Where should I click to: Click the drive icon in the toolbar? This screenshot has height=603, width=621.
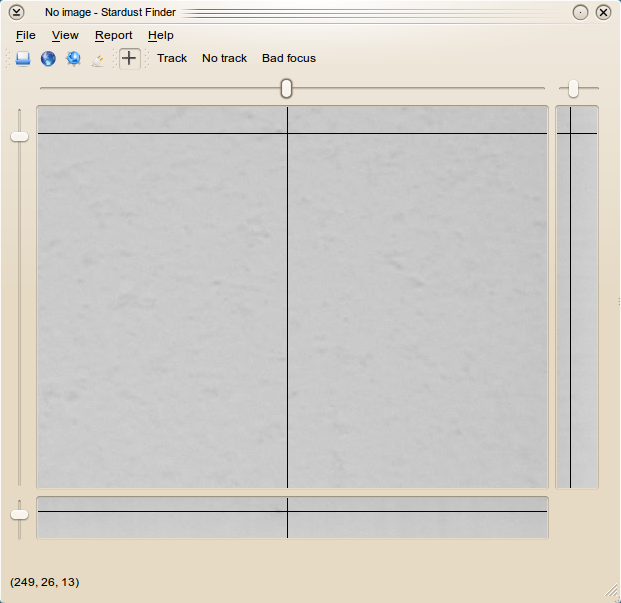(23, 59)
